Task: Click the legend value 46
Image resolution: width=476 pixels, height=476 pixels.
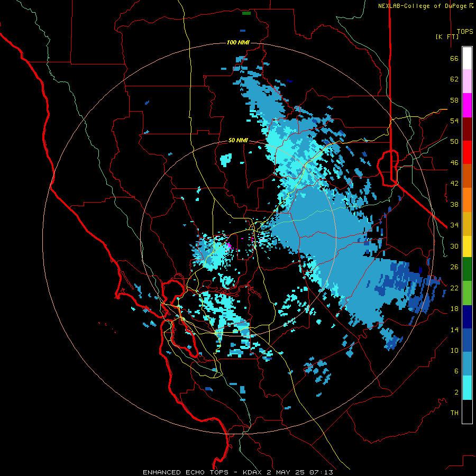Action: (x=454, y=163)
